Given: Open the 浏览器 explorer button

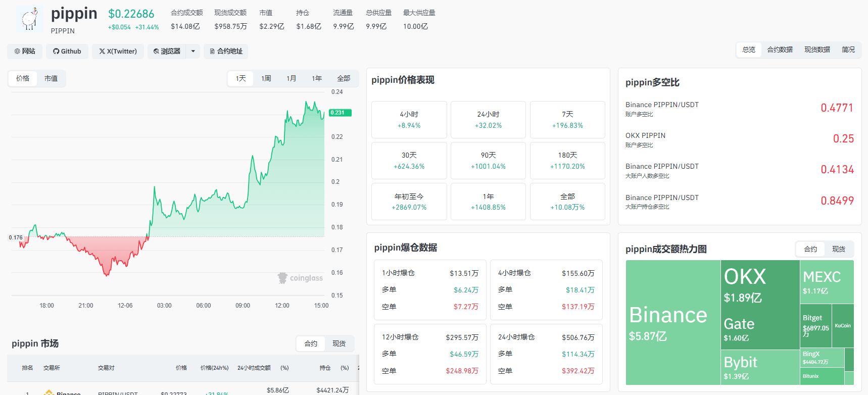Looking at the screenshot, I should pyautogui.click(x=167, y=51).
